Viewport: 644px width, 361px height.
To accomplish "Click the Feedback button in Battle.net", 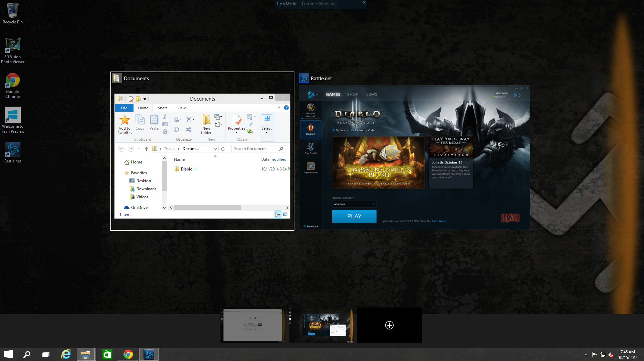I will [311, 226].
